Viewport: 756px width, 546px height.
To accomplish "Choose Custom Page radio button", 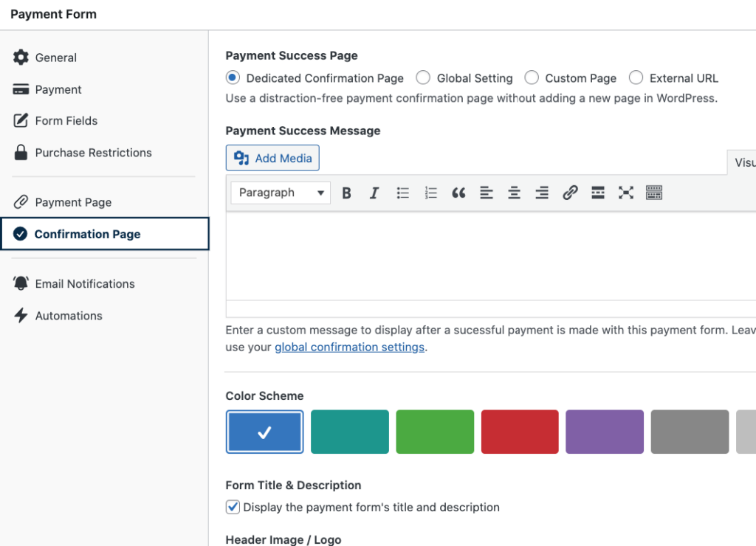I will tap(532, 77).
